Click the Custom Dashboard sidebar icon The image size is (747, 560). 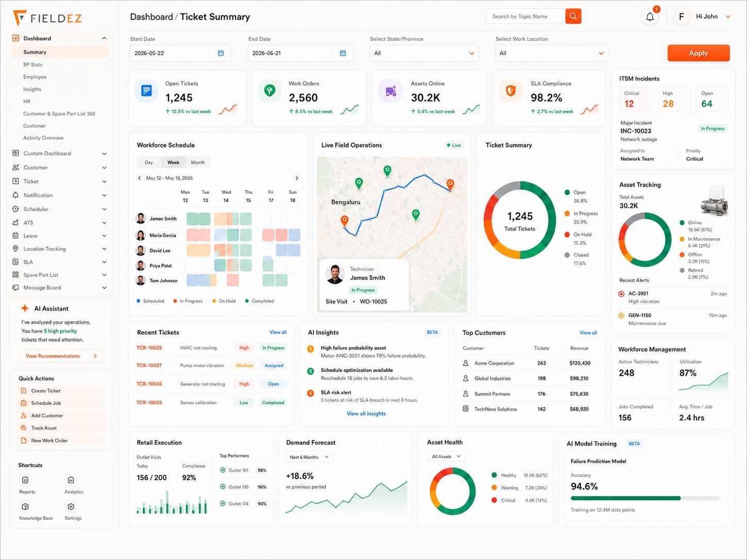[15, 153]
